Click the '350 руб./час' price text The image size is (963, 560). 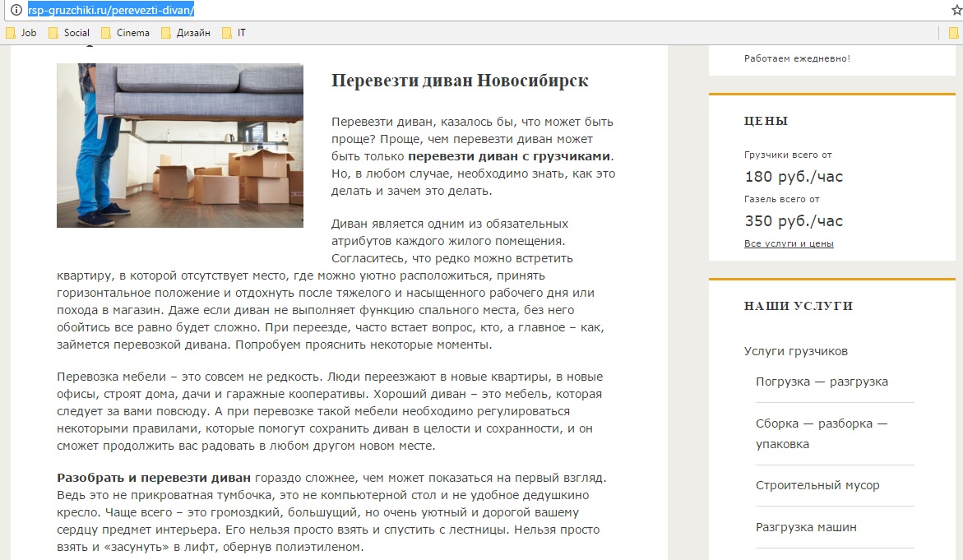(794, 221)
